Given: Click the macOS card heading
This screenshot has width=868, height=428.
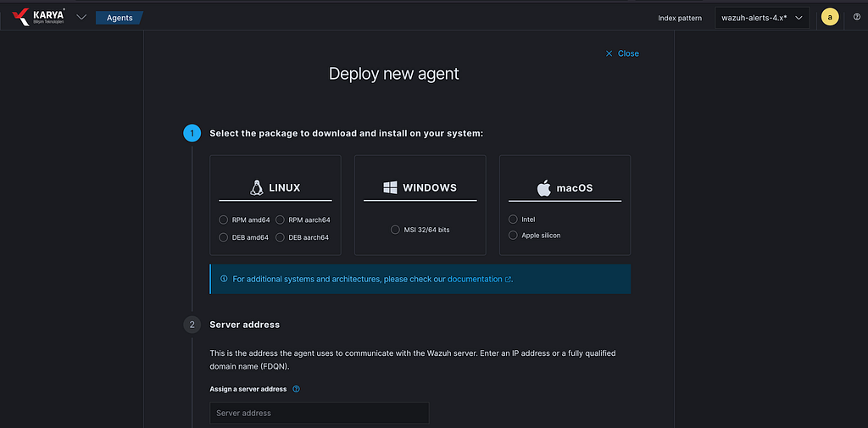Looking at the screenshot, I should [x=575, y=188].
